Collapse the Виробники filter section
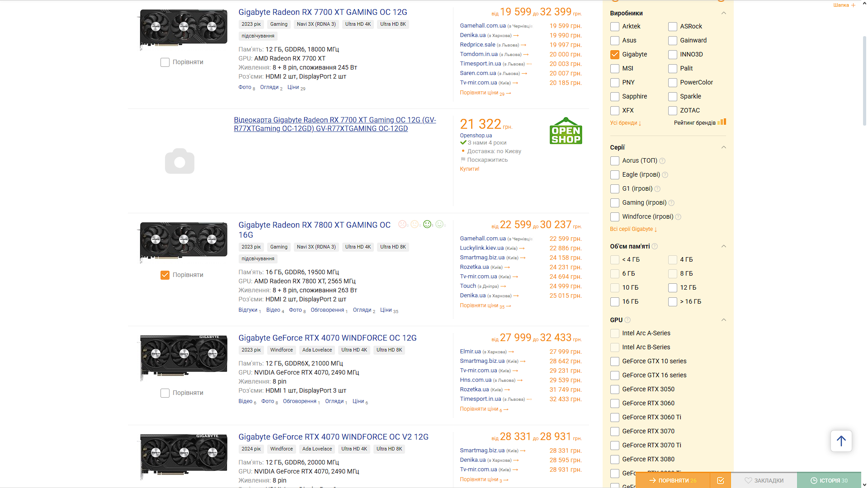This screenshot has width=868, height=488. point(723,13)
